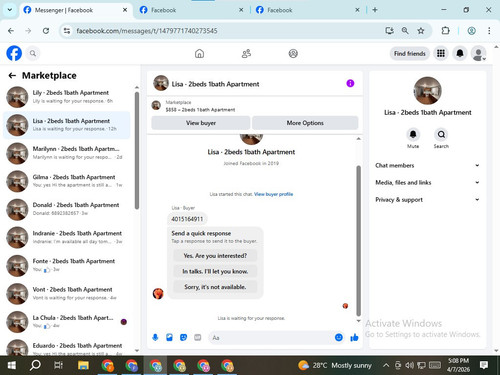
Task: Click the Facebook logo icon
Action: [x=14, y=53]
